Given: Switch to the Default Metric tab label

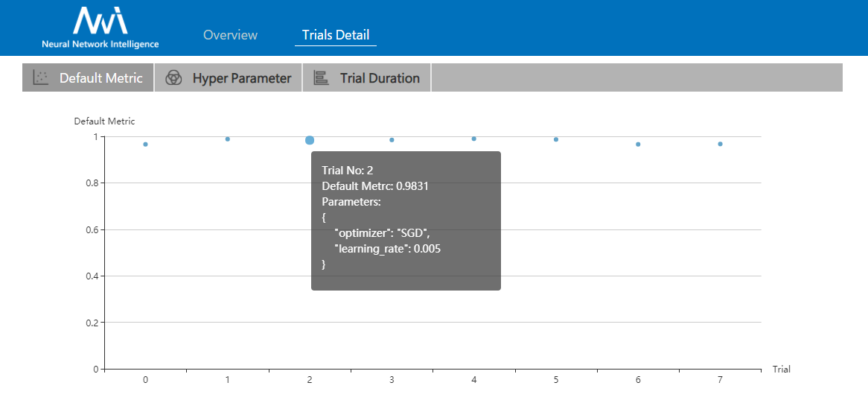Looking at the screenshot, I should 100,78.
